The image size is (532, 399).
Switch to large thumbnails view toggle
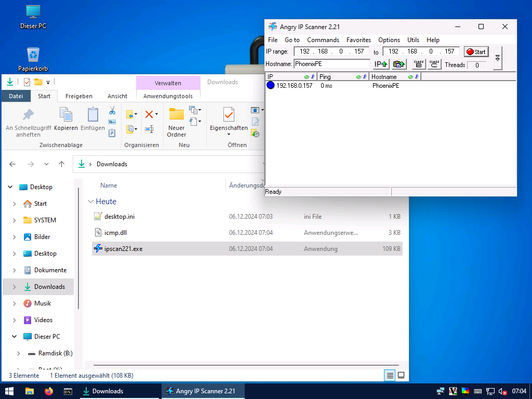(401, 375)
